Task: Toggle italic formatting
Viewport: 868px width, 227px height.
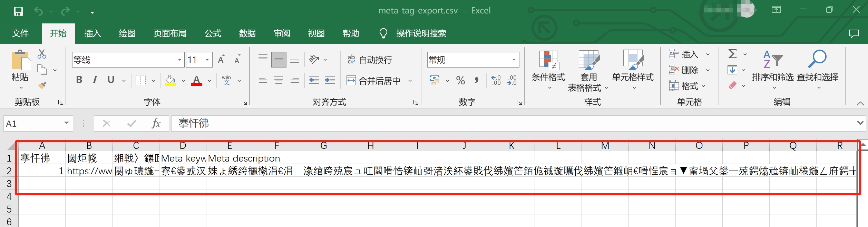Action: click(95, 80)
